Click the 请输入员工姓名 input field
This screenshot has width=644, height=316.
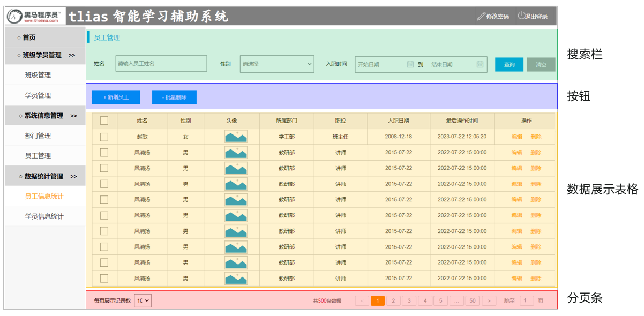[x=161, y=64]
